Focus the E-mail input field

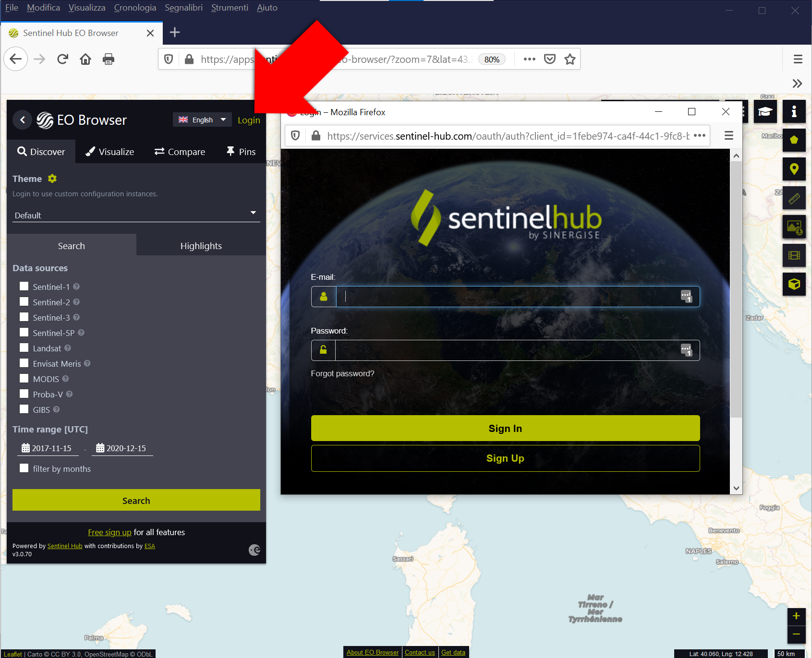coord(505,297)
